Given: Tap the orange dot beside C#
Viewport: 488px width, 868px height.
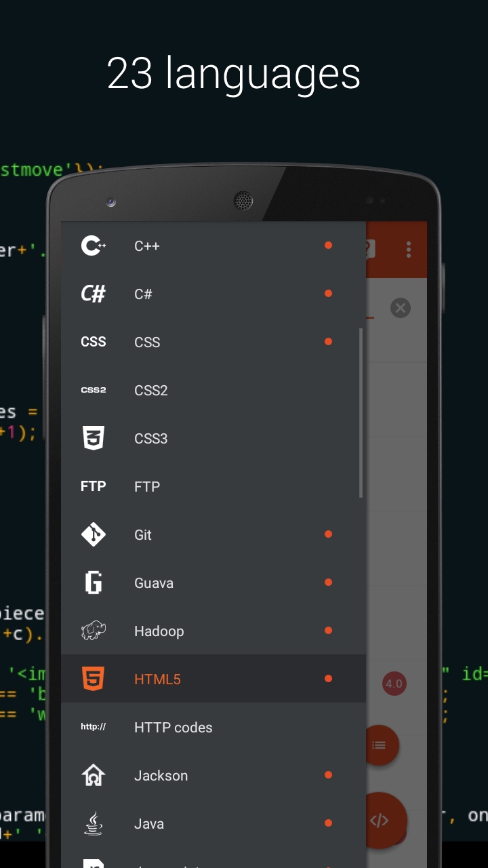Looking at the screenshot, I should pos(328,294).
